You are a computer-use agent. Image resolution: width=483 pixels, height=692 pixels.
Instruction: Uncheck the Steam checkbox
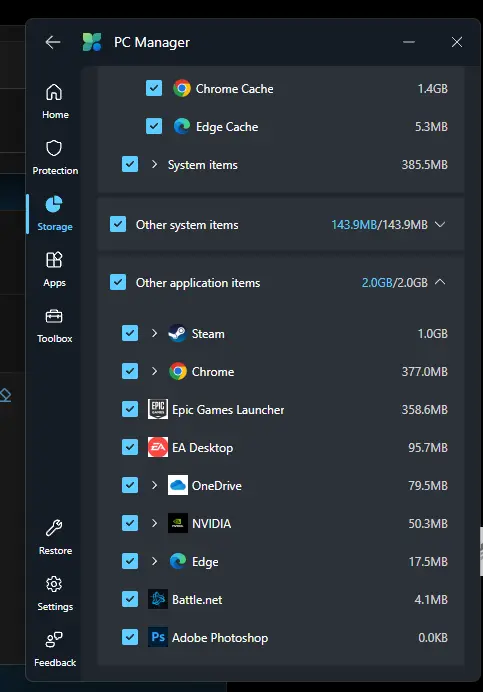(x=130, y=333)
